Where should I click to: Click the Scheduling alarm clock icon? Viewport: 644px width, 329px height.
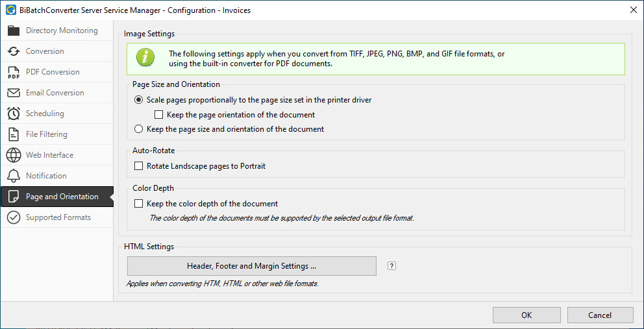14,114
